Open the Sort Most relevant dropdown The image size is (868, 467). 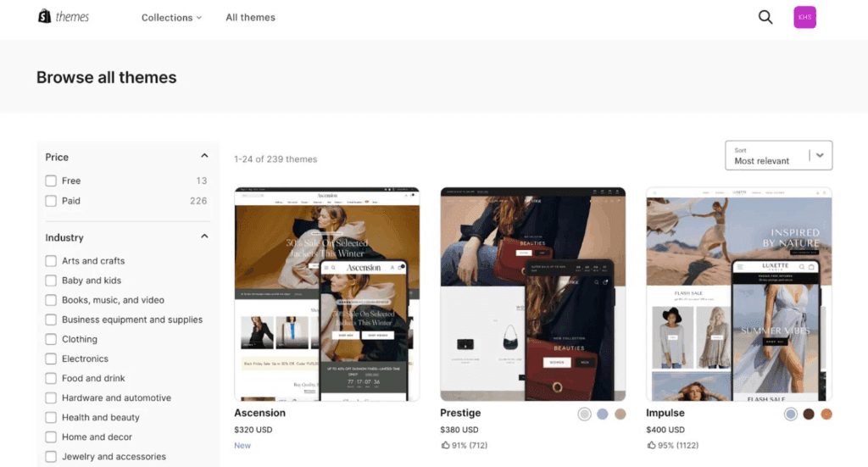778,155
